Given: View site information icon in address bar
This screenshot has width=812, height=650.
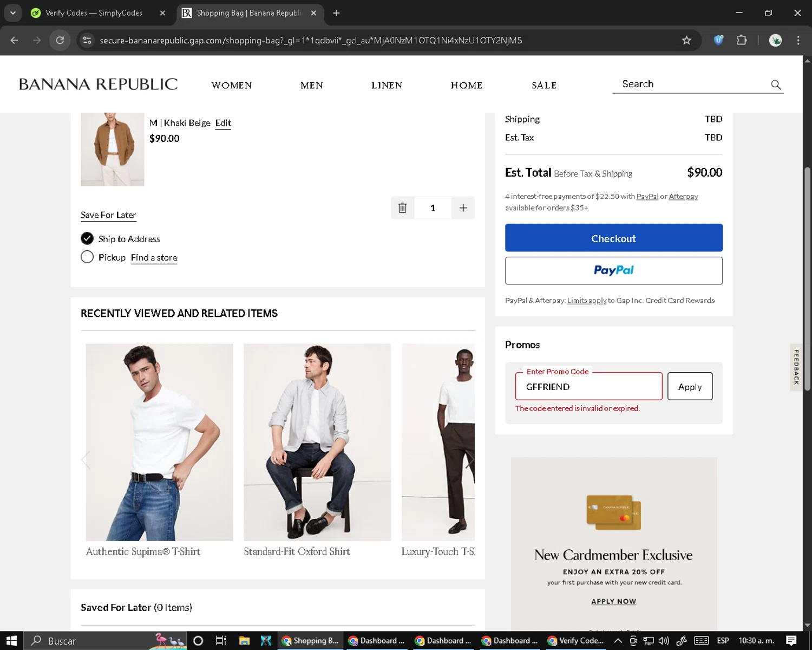Looking at the screenshot, I should 87,40.
